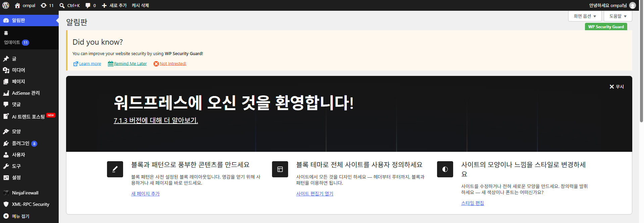Click the 스타일 편집 link

473,203
